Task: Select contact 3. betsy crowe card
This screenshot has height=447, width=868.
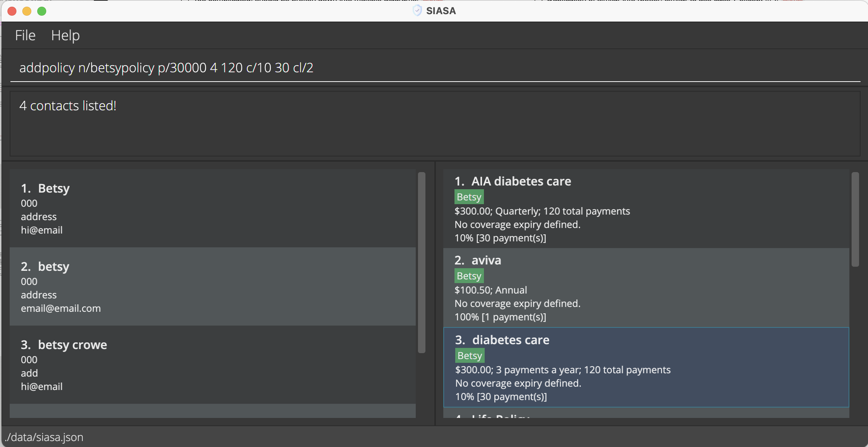Action: click(212, 365)
